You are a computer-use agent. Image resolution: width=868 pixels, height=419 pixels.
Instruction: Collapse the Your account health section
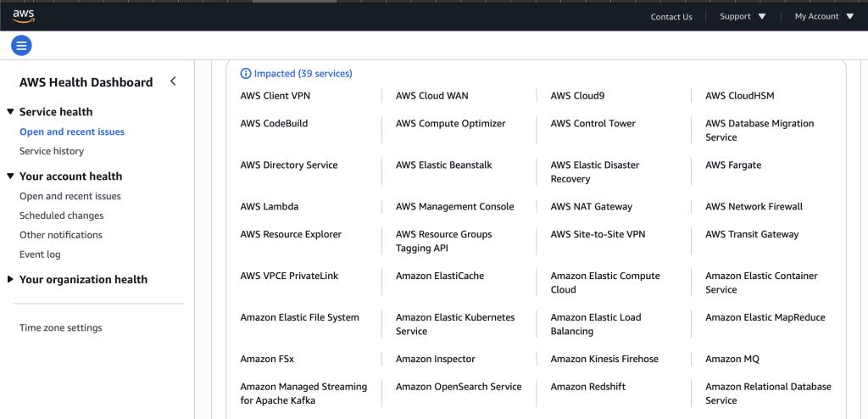(x=10, y=176)
